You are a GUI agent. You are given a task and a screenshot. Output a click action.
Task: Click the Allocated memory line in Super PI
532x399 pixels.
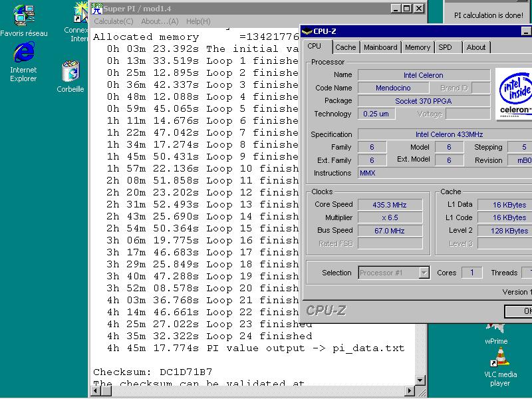click(x=196, y=37)
